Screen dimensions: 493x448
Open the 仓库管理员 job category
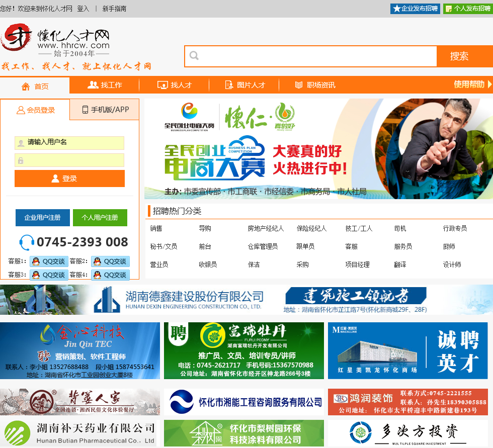tap(263, 246)
